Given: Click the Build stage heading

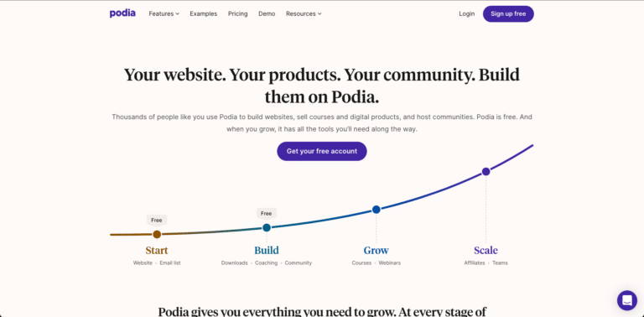Looking at the screenshot, I should (x=267, y=251).
